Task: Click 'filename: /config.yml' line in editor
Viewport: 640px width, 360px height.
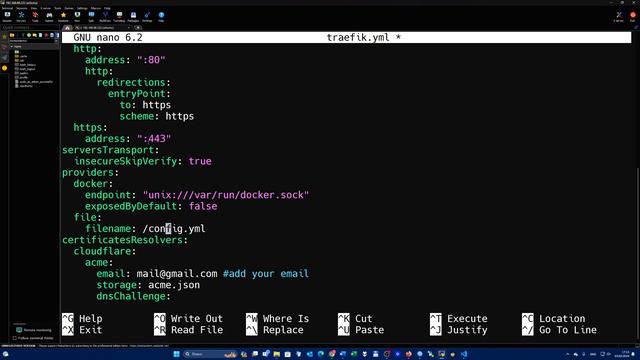Action: [x=145, y=229]
